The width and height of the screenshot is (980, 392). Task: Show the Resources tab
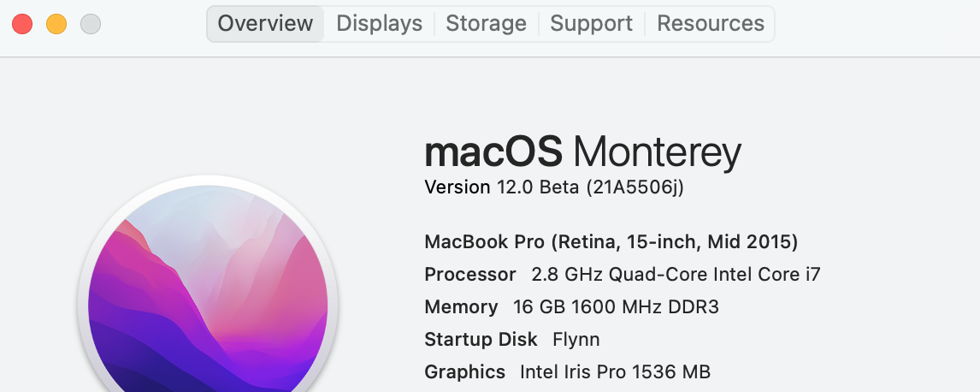coord(710,24)
